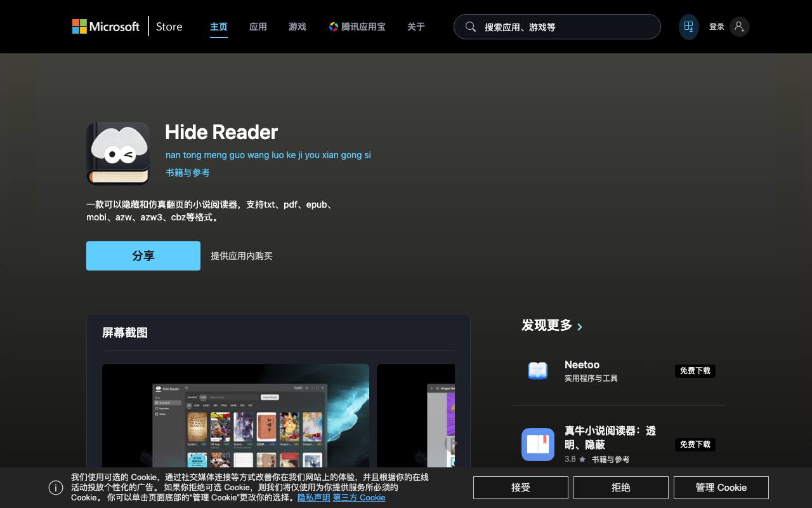Viewport: 812px width, 508px height.
Task: Click the Store app launcher icon
Action: (688, 27)
